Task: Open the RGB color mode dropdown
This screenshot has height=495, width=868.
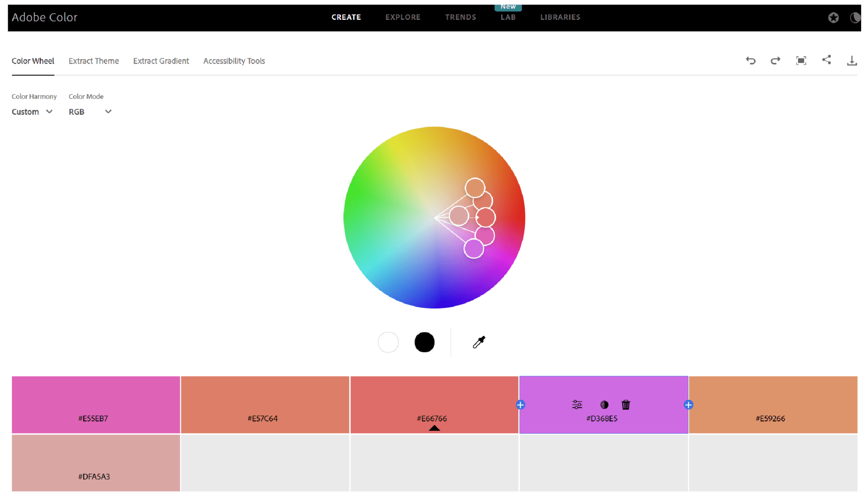Action: point(90,112)
